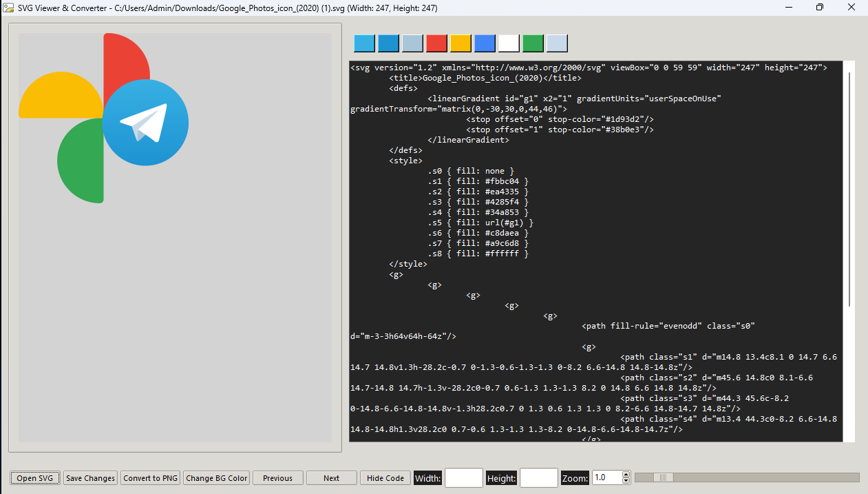The height and width of the screenshot is (494, 868).
Task: Click the .s1 { fill: #fbbc04 } line
Action: point(478,181)
